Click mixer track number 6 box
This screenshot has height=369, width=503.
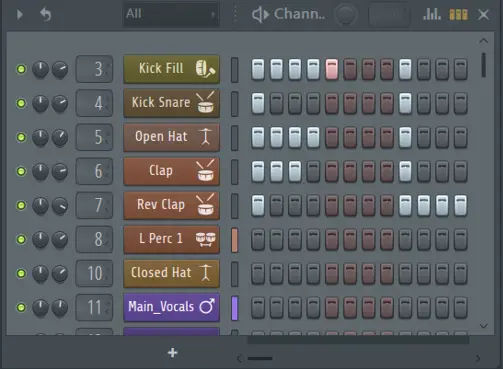pyautogui.click(x=94, y=171)
